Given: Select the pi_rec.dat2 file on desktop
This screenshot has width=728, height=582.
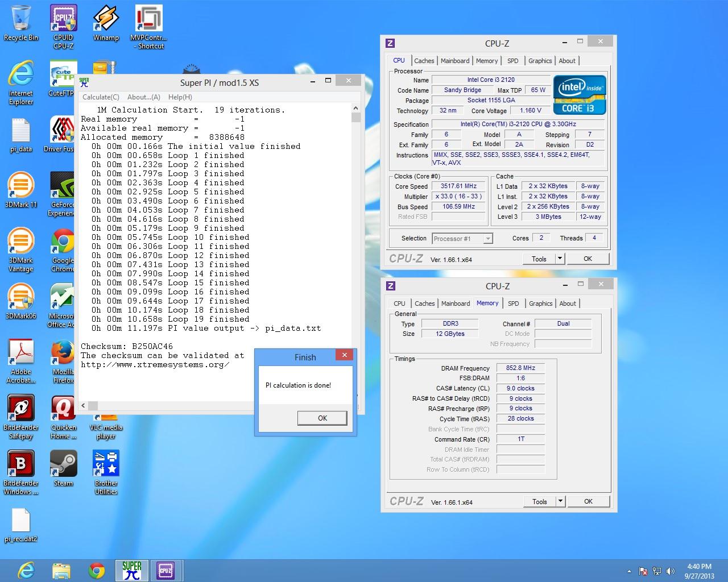Looking at the screenshot, I should [21, 525].
